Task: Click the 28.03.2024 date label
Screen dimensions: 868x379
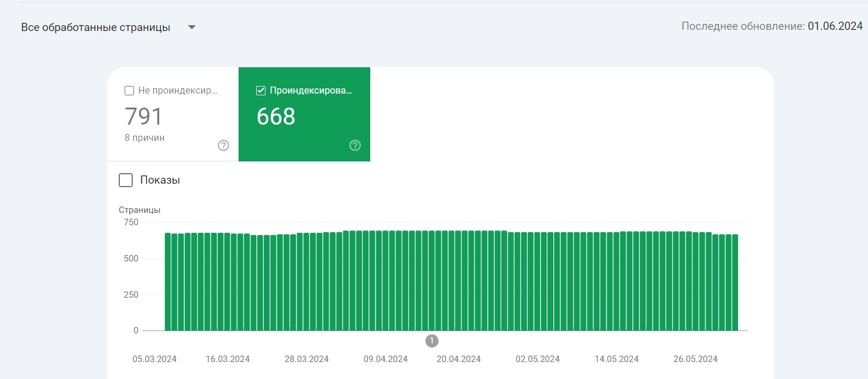Action: point(306,359)
